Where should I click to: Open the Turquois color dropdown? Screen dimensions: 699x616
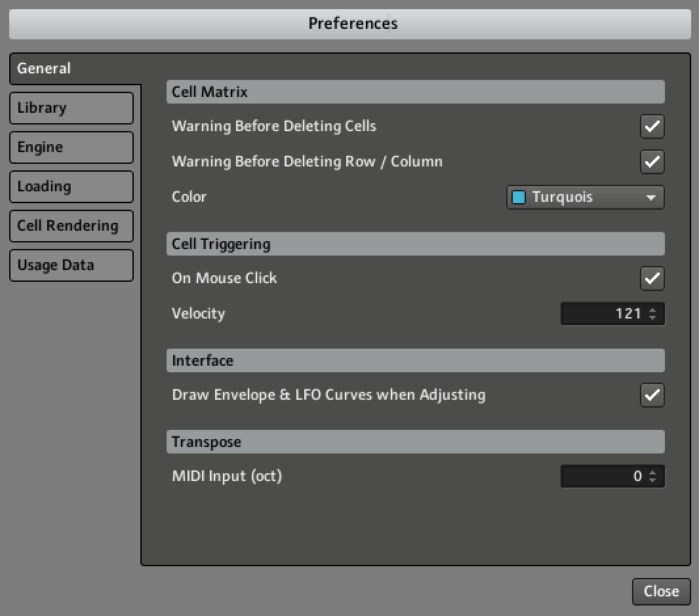[585, 197]
